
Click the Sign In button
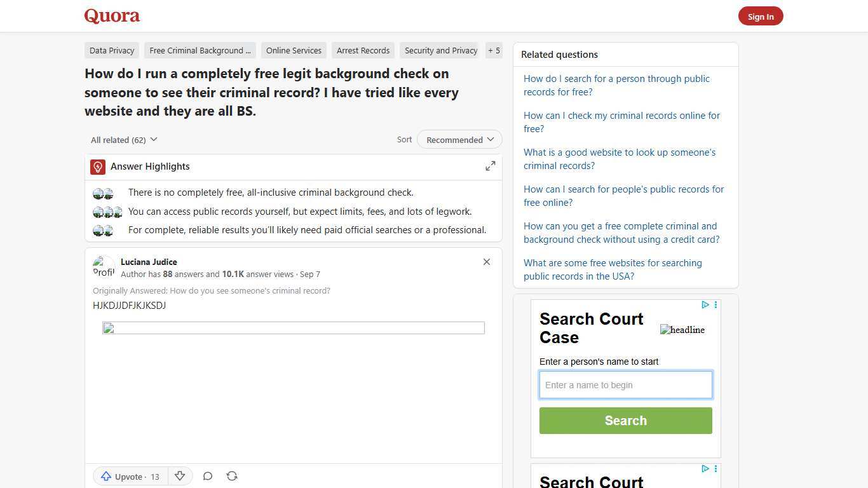coord(761,16)
